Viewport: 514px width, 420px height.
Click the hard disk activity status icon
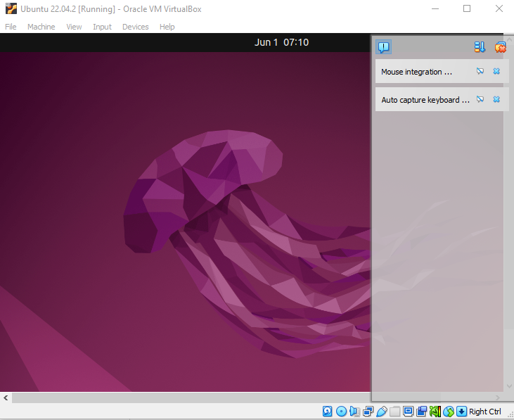coord(327,411)
